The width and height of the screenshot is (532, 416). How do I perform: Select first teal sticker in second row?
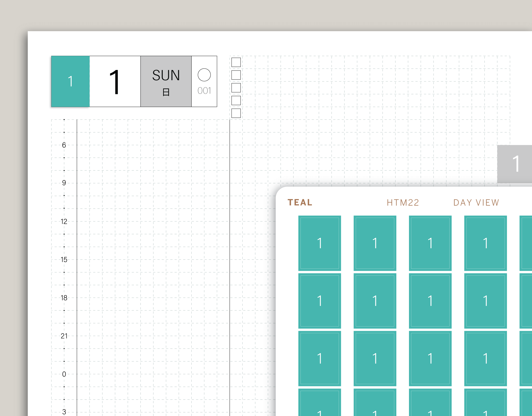[320, 301]
